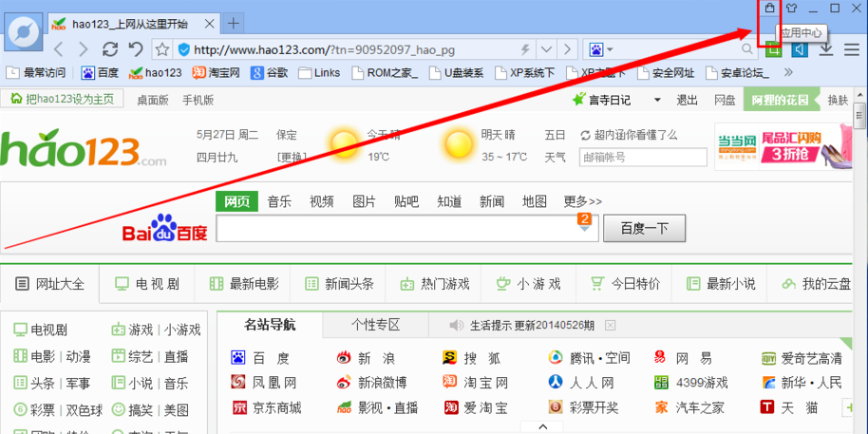Open the 网盘 link

(x=725, y=101)
